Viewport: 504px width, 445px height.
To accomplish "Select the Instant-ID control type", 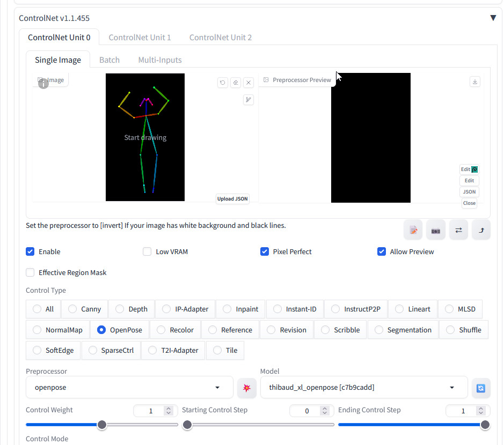I will 295,309.
